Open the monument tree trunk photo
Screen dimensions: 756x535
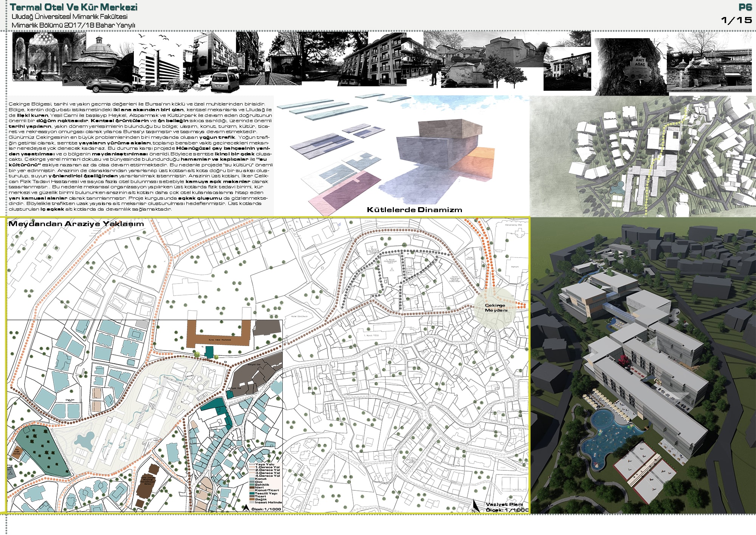click(631, 67)
